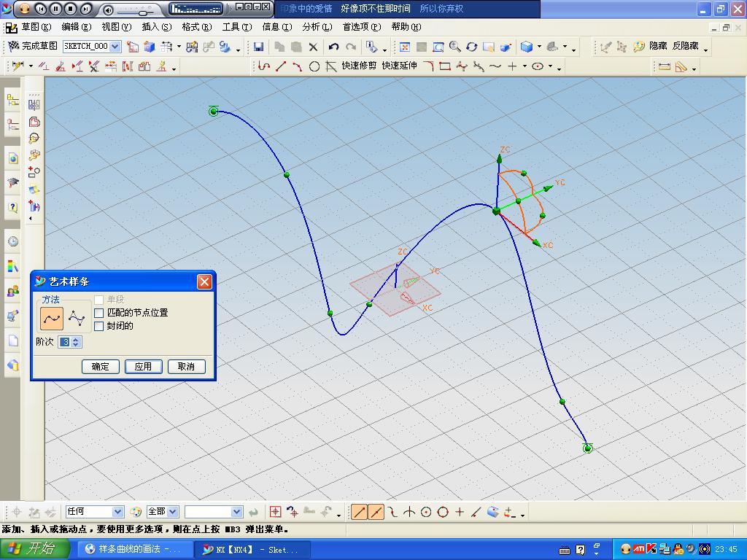The height and width of the screenshot is (560, 747).
Task: Click the Snap to Midpoint icon
Action: pos(376,513)
